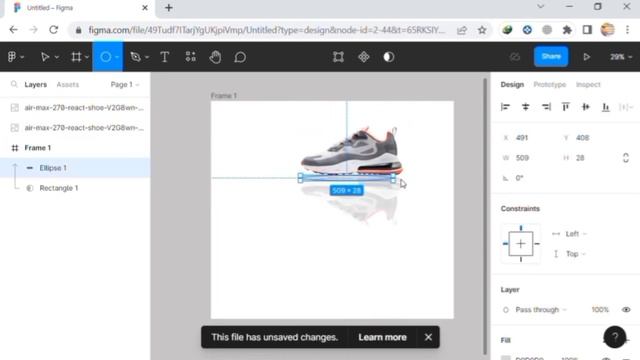Click the constraints diagram box
640x360 pixels.
[521, 244]
